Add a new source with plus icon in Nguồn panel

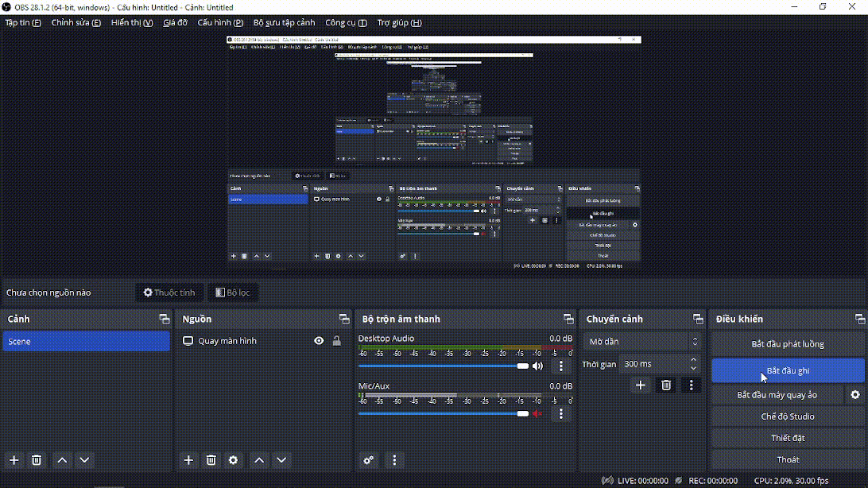pyautogui.click(x=188, y=460)
